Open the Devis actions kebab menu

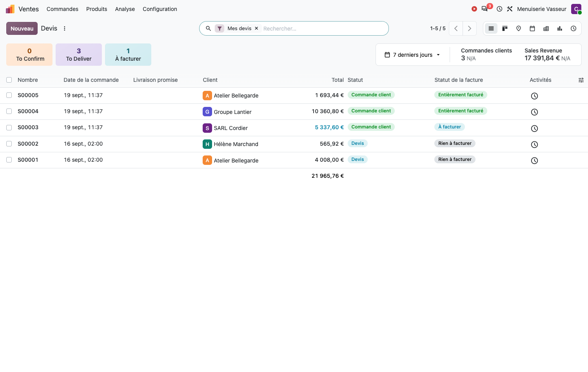(65, 29)
